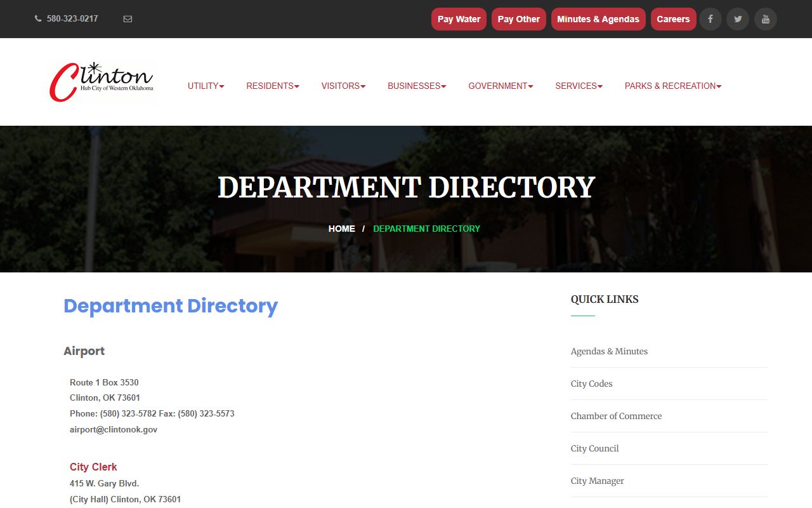This screenshot has height=508, width=812.
Task: Open the City Council quick link
Action: 594,448
